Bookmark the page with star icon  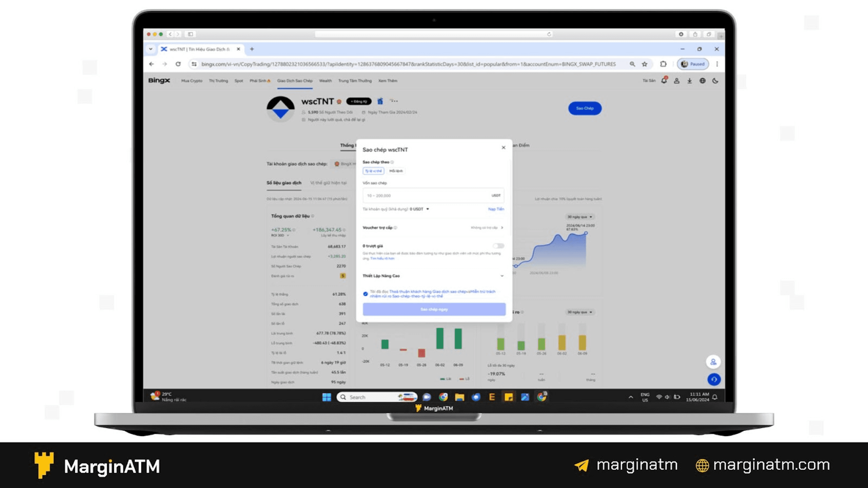[645, 64]
